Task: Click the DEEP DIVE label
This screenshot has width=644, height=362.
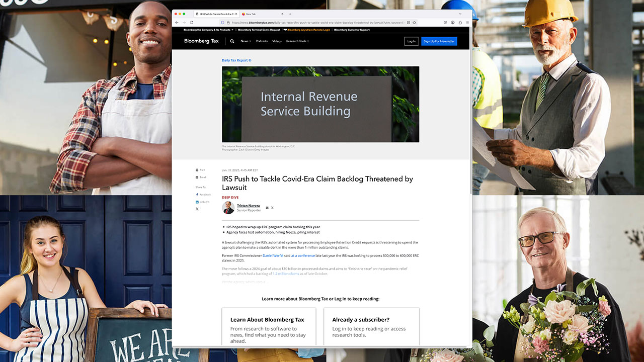Action: (230, 198)
